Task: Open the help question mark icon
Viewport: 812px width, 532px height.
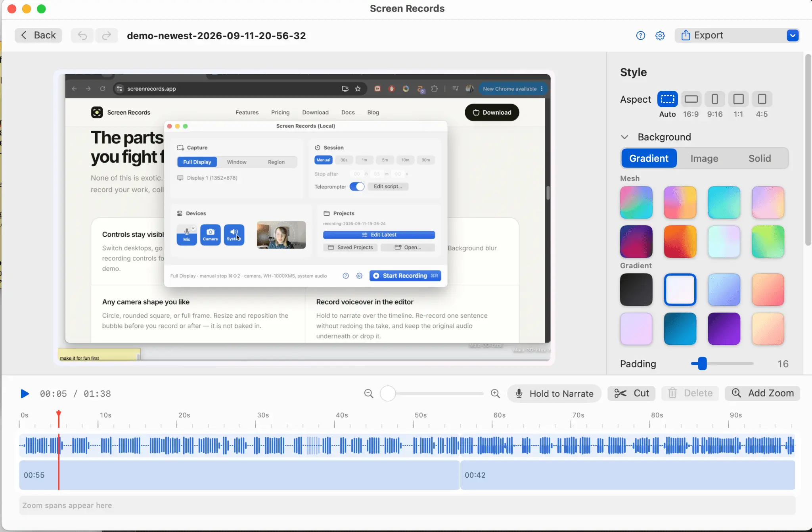Action: (640, 36)
